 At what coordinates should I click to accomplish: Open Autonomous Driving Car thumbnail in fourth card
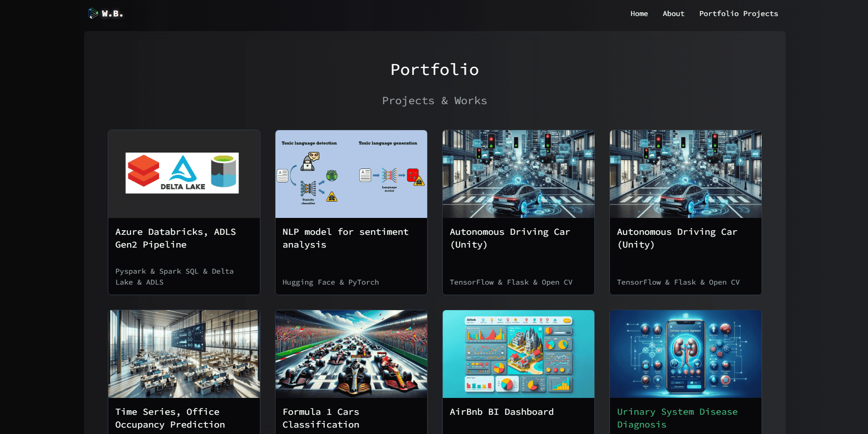point(686,174)
